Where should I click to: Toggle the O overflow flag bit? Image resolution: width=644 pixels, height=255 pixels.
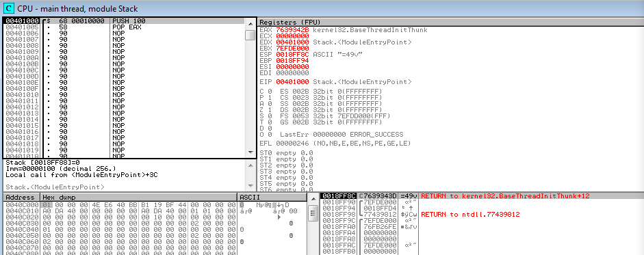[x=270, y=134]
